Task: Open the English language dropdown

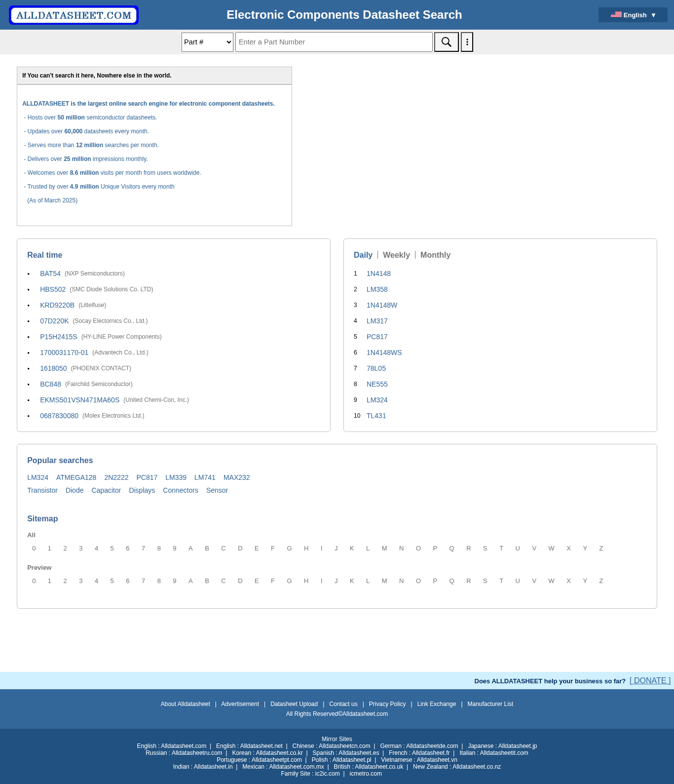Action: point(633,15)
